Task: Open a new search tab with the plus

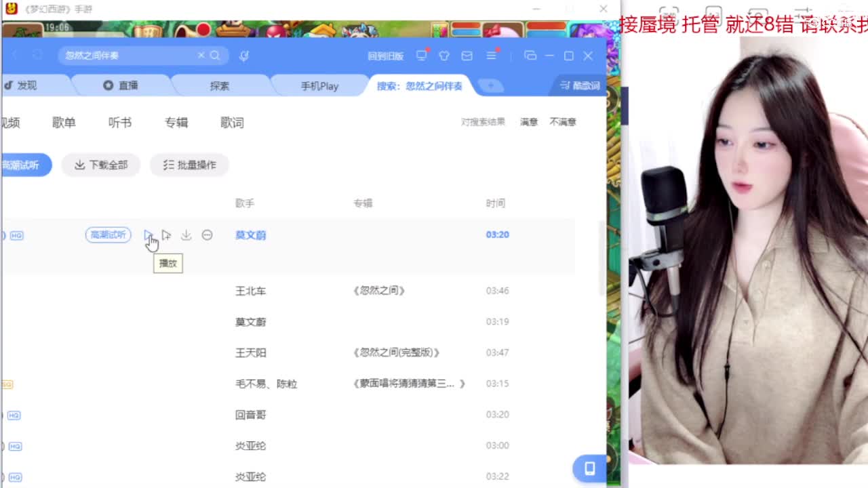Action: click(x=490, y=85)
